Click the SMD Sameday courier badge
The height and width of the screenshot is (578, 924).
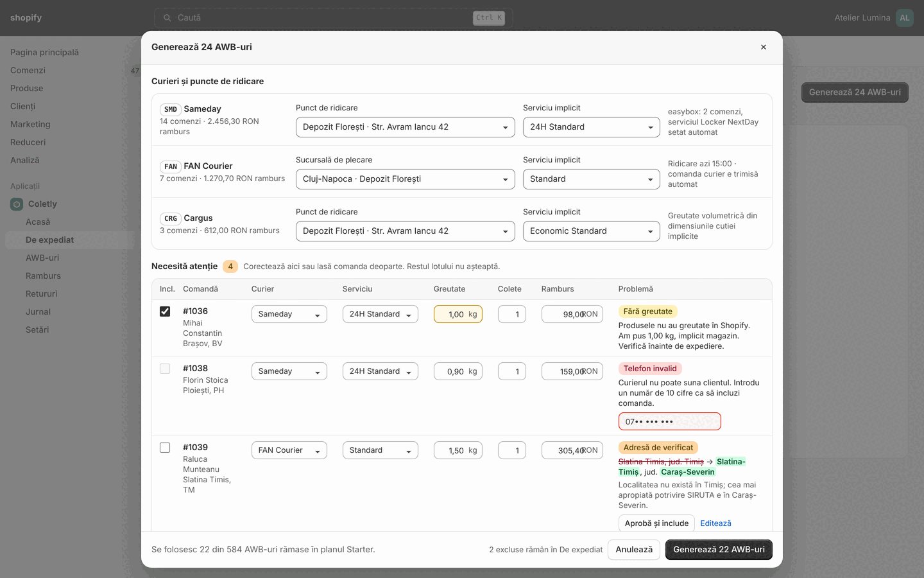click(x=171, y=109)
